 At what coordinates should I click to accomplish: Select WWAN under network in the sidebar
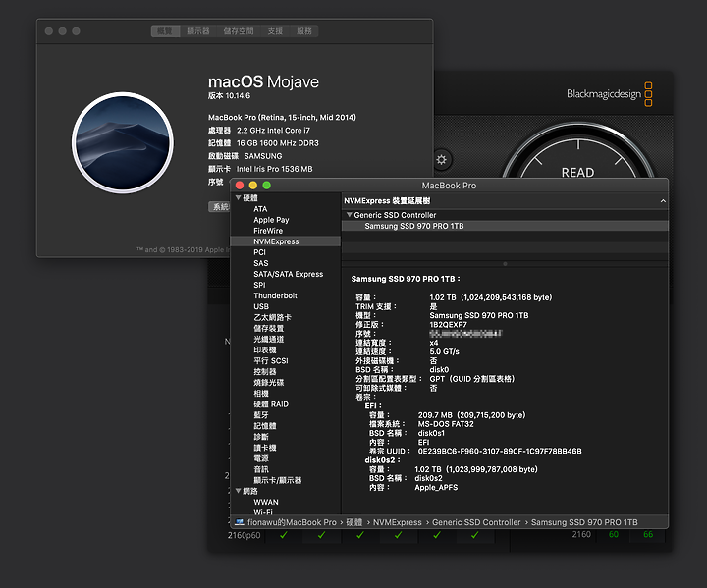tap(266, 502)
